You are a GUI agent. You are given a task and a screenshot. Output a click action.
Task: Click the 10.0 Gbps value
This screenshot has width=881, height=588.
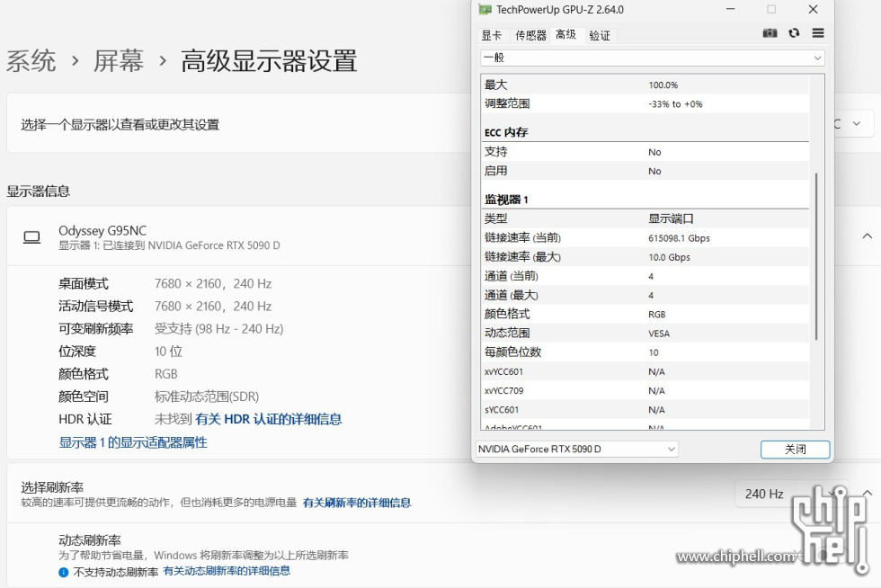pyautogui.click(x=669, y=257)
